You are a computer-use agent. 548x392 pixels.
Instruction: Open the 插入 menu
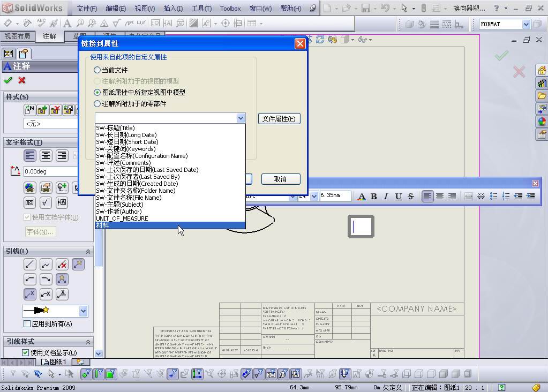coord(173,9)
